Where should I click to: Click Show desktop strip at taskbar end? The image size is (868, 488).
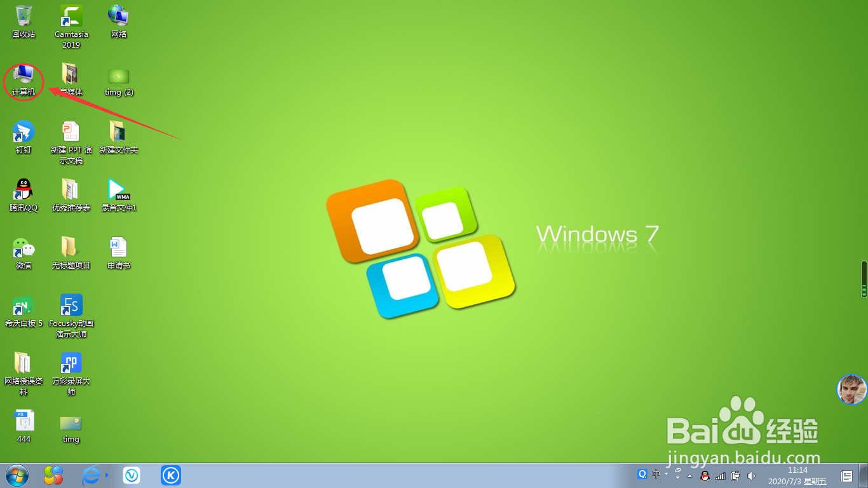pos(864,475)
